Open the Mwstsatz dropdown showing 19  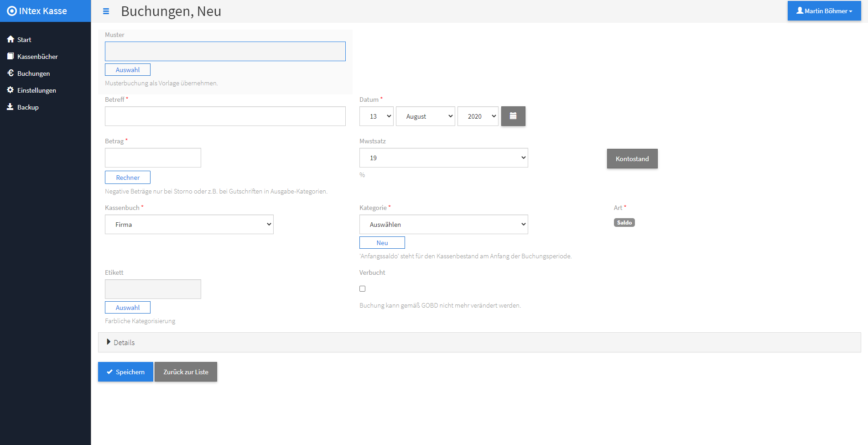[444, 158]
